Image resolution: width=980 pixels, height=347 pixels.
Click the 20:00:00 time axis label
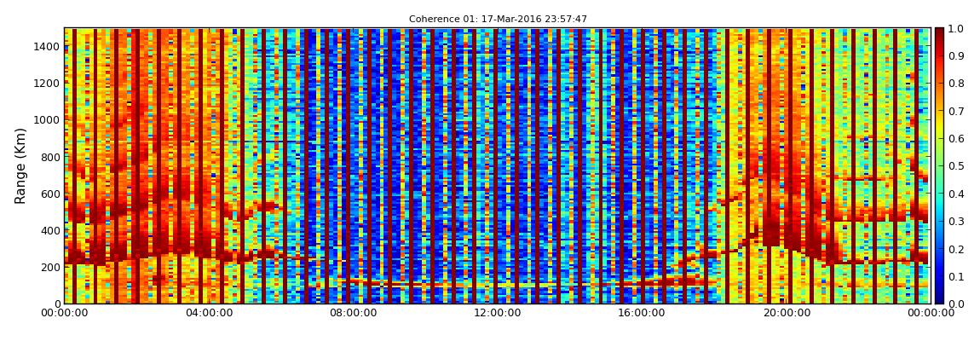787,313
